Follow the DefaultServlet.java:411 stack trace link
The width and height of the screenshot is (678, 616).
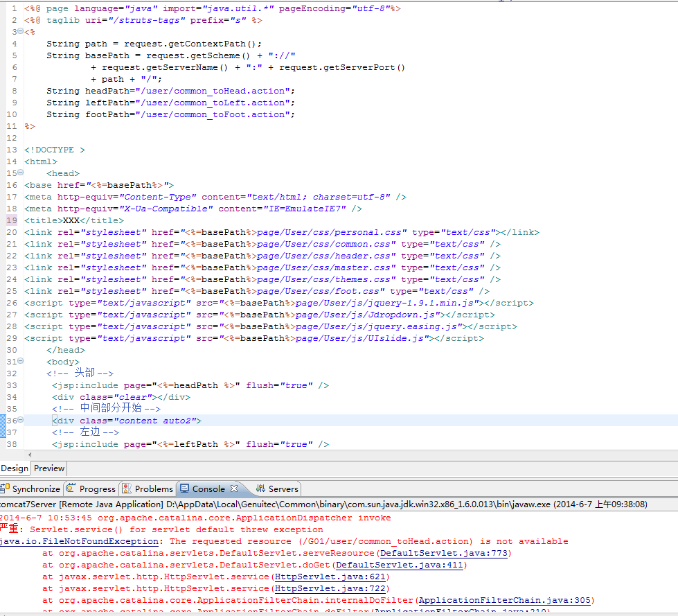[x=400, y=565]
